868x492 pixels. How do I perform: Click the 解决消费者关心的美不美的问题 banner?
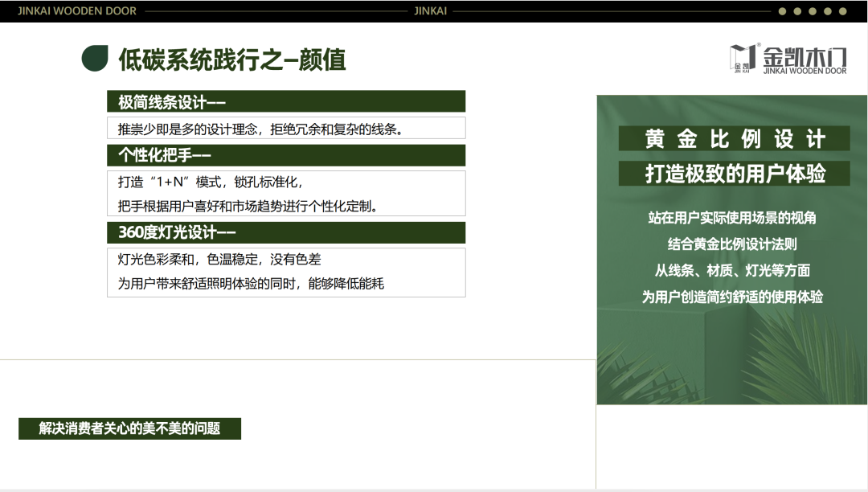click(x=129, y=428)
